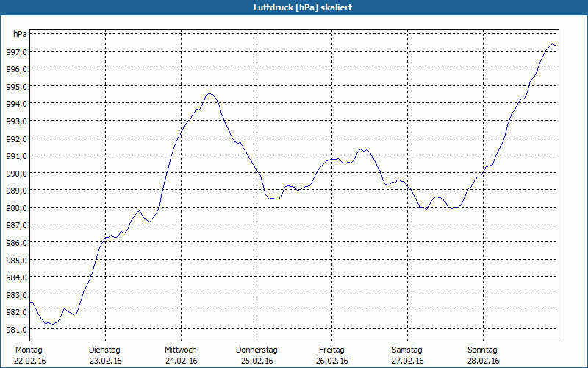Viewport: 588px width, 368px height.
Task: Select the 995,0 axis value
Action: click(x=16, y=87)
